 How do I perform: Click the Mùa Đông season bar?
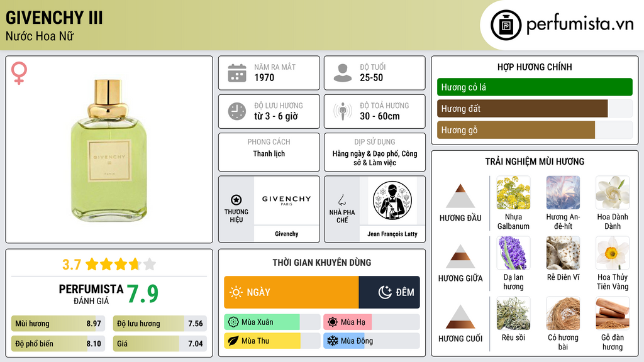tap(371, 341)
